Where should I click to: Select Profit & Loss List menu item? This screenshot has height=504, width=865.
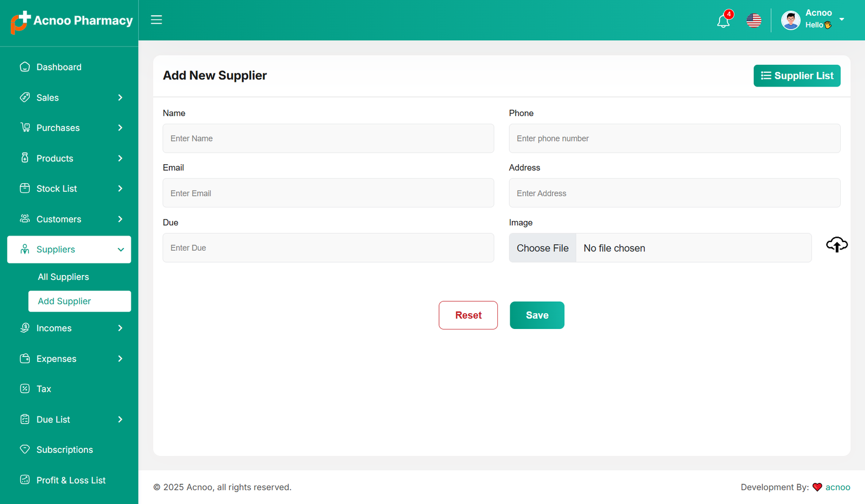71,480
